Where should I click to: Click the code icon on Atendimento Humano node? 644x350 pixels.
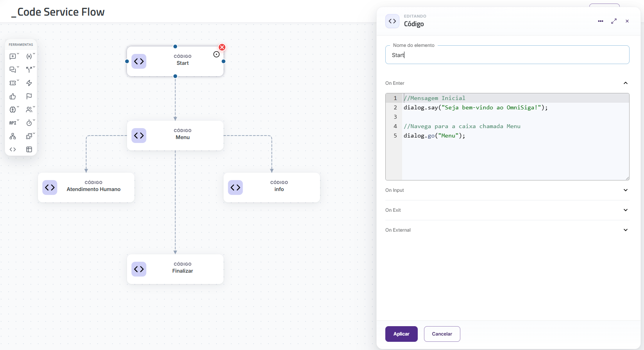50,187
